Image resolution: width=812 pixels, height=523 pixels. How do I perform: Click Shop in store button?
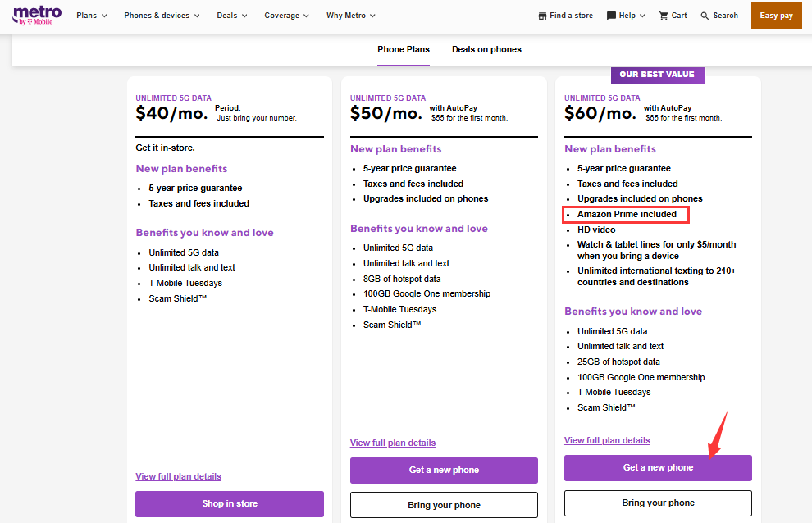(x=230, y=504)
